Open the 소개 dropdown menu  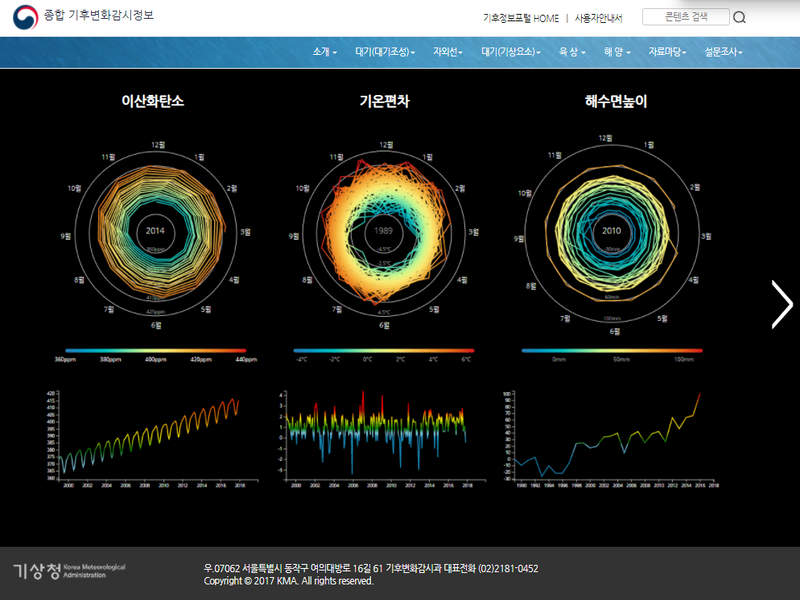(x=325, y=52)
